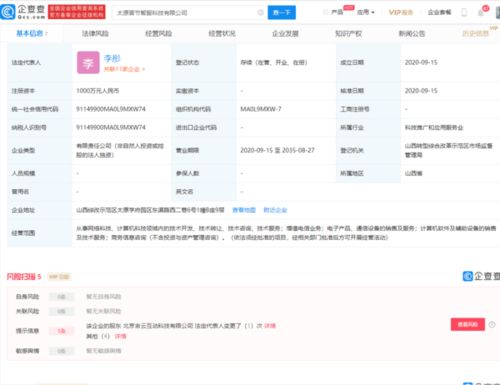Open the VIP服务 link
Image resolution: width=500 pixels, height=385 pixels.
(401, 12)
